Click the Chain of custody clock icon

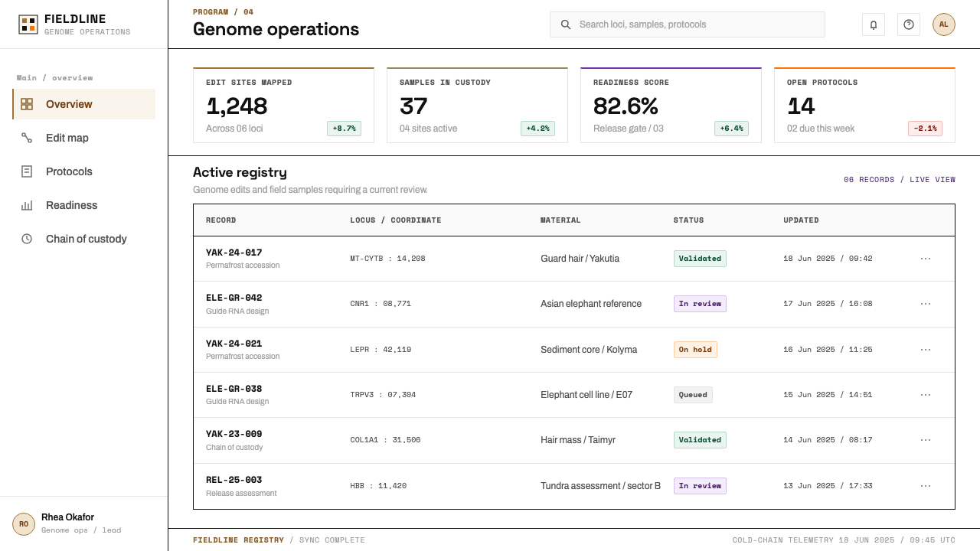coord(27,239)
